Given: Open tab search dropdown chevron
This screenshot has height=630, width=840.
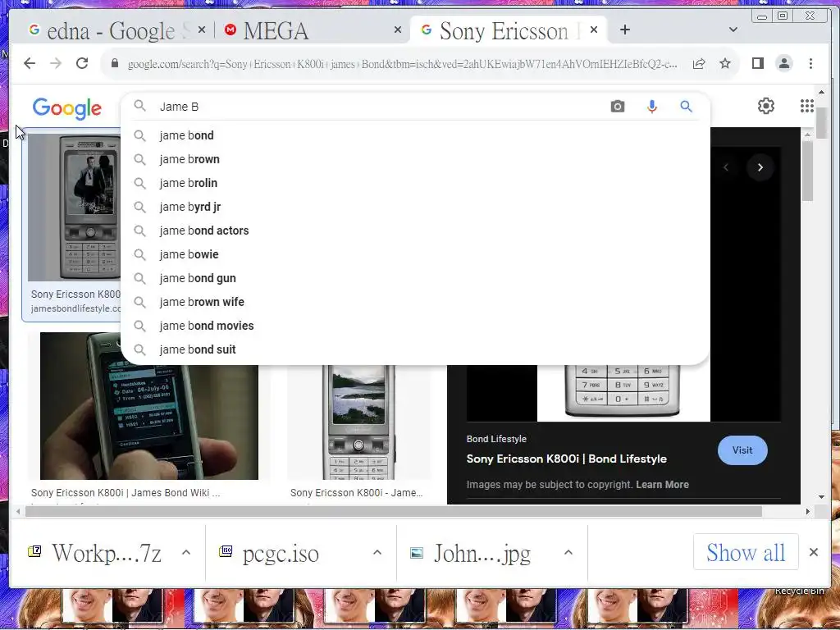Looking at the screenshot, I should pyautogui.click(x=733, y=30).
